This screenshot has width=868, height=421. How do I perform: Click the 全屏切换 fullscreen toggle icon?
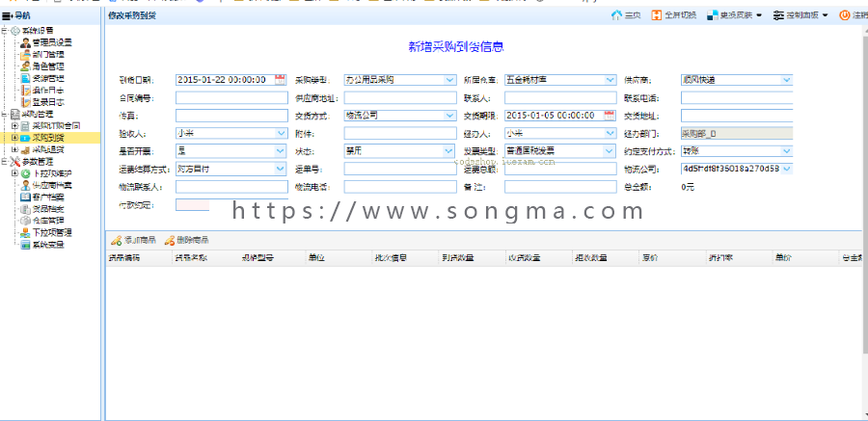(x=657, y=15)
